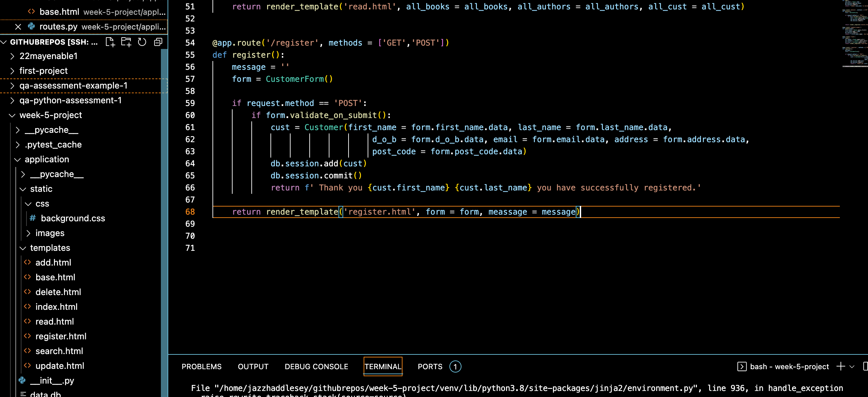Collapse the static folder
The height and width of the screenshot is (397, 868).
[x=23, y=189]
